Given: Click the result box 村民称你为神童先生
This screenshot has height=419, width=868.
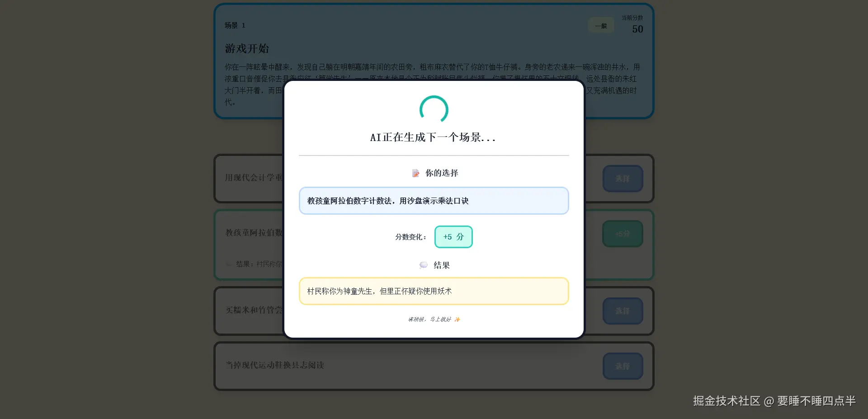Looking at the screenshot, I should pos(434,291).
